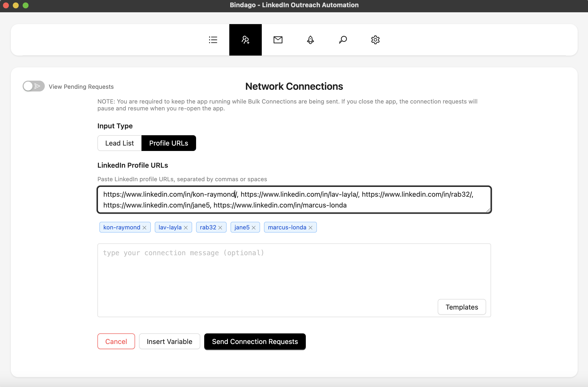
Task: Click inside the LinkedIn Profile URLs field
Action: (x=294, y=200)
